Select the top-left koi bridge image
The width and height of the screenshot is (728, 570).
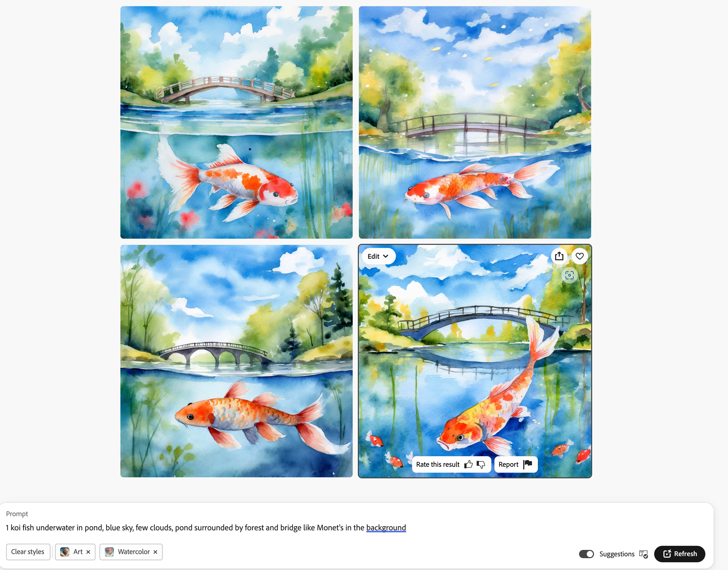pos(236,122)
